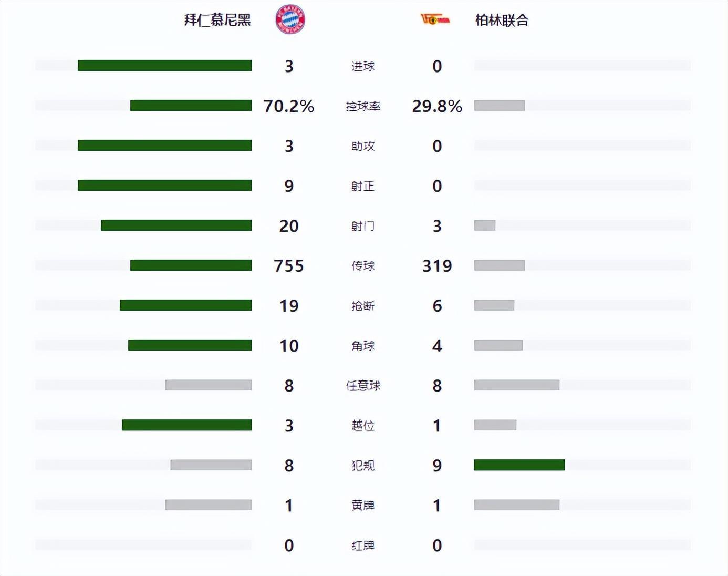Select the 任意球 stat label

(363, 386)
